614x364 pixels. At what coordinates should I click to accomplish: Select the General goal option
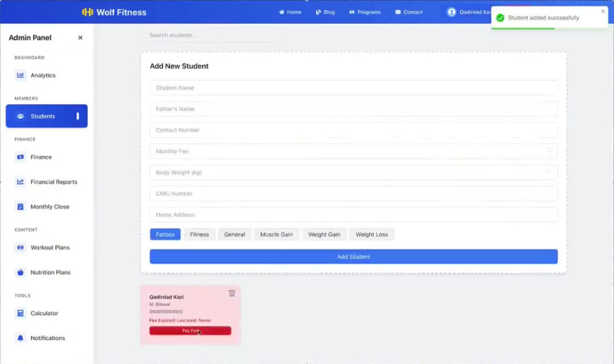point(235,234)
